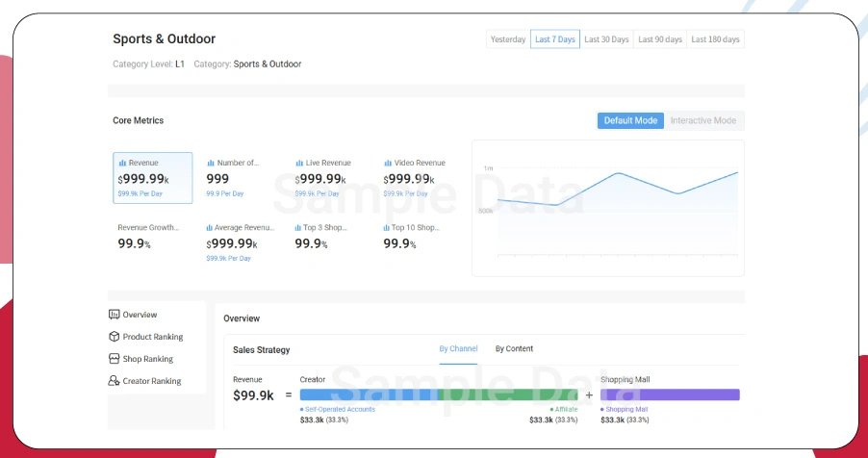Click the green Affiliate bar segment
Image resolution: width=868 pixels, height=458 pixels.
pyautogui.click(x=508, y=394)
